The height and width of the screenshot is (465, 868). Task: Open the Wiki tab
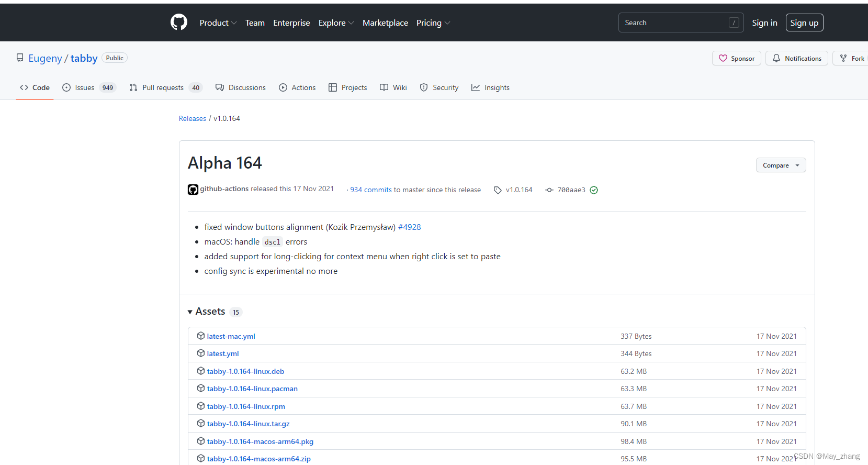pos(393,87)
